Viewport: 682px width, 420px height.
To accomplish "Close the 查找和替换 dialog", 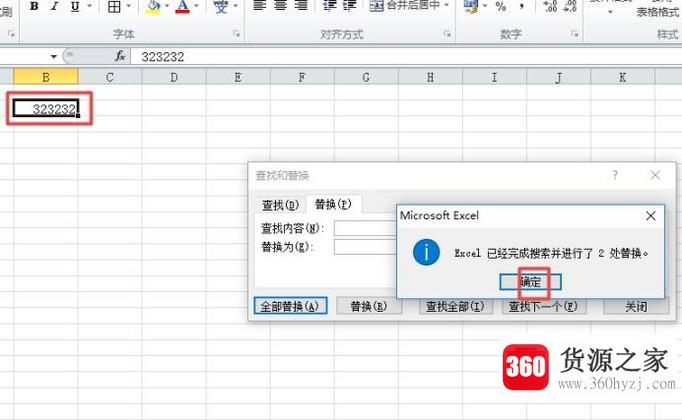I will point(655,175).
